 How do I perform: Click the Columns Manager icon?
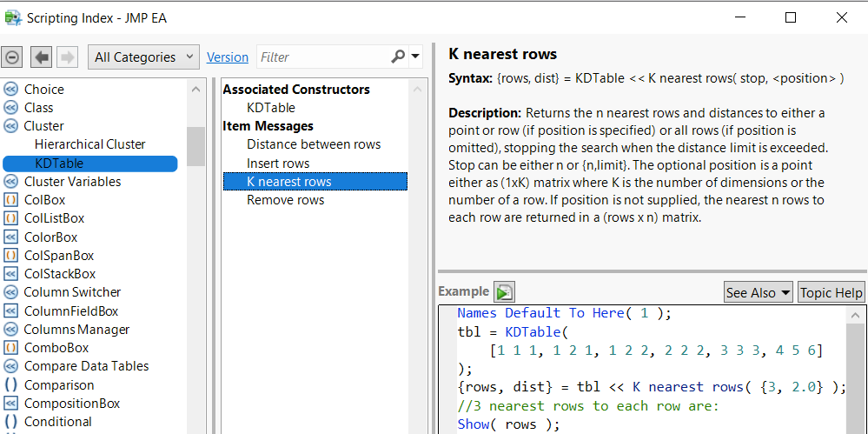pos(10,330)
